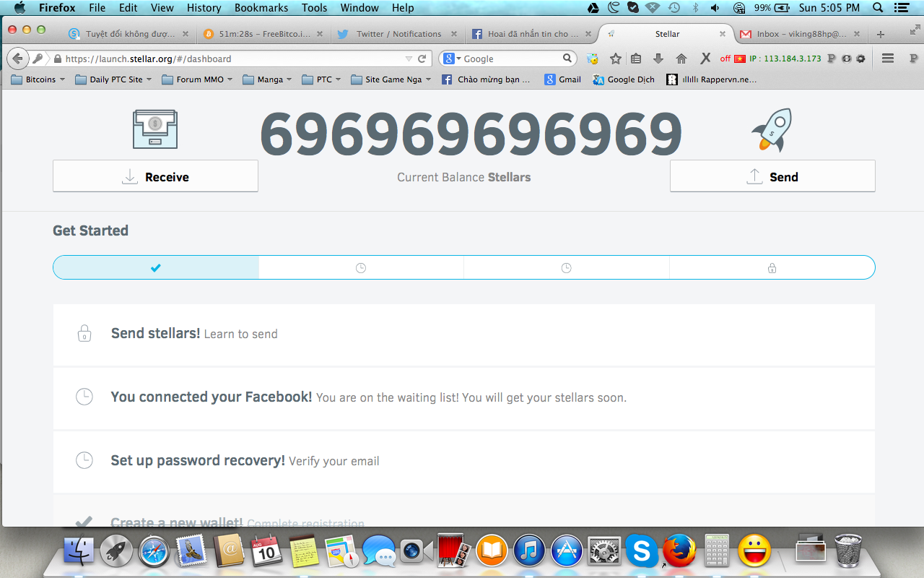This screenshot has width=924, height=578.
Task: Expand the Bitcoins bookmark folder
Action: pos(38,79)
